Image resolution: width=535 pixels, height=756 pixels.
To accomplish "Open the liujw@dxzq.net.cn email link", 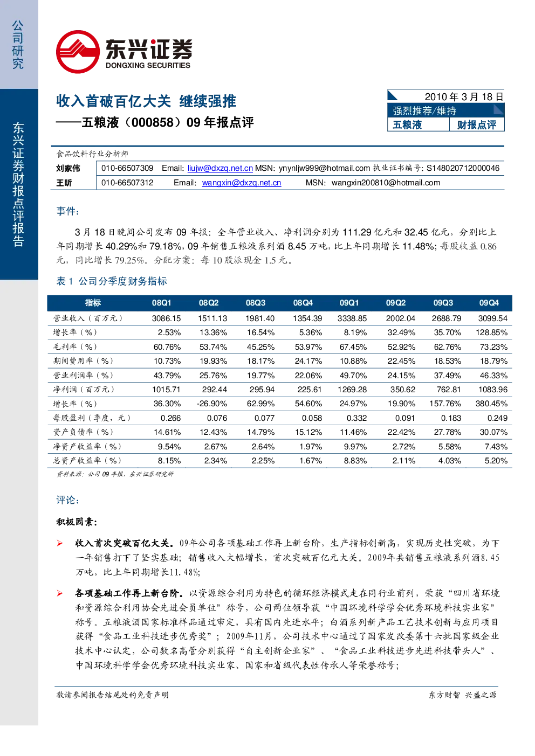I will tap(220, 169).
